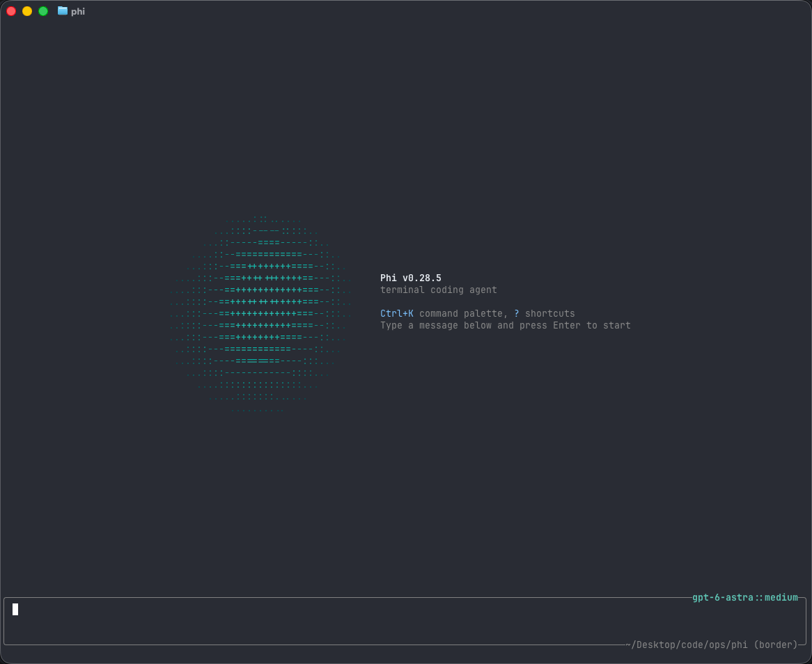The height and width of the screenshot is (664, 812).
Task: Click the ~/Desktop/code/ops/phi (border) path
Action: 712,645
